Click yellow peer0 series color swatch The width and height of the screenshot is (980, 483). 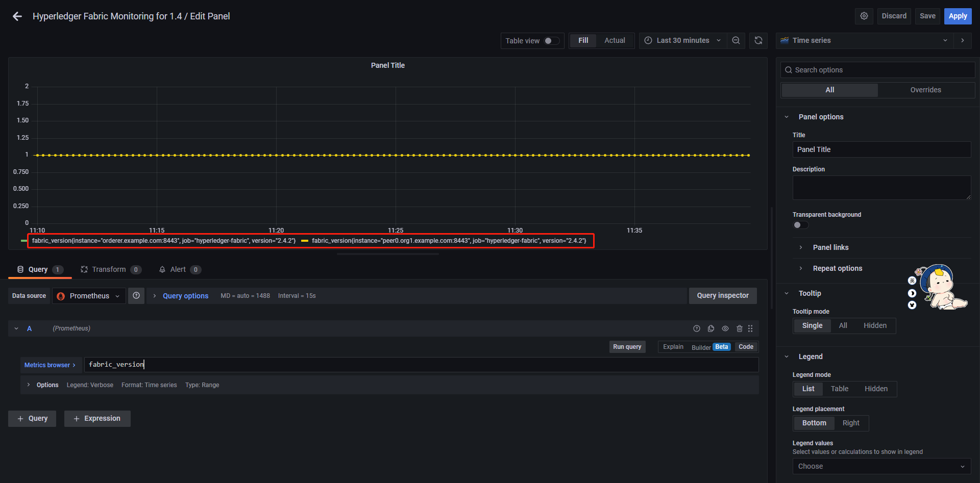[x=305, y=241]
